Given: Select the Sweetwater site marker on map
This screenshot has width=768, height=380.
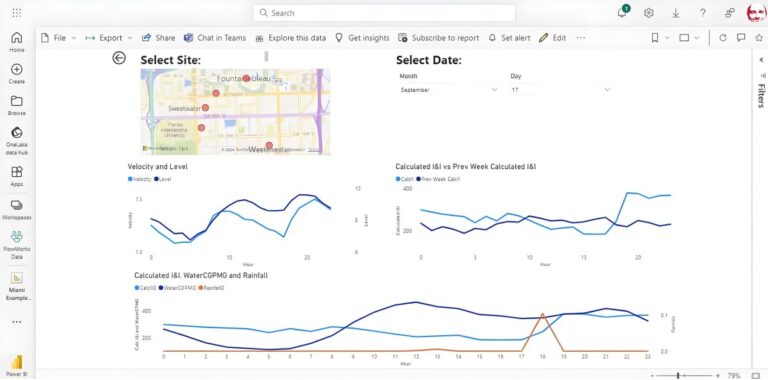Looking at the screenshot, I should pyautogui.click(x=205, y=108).
